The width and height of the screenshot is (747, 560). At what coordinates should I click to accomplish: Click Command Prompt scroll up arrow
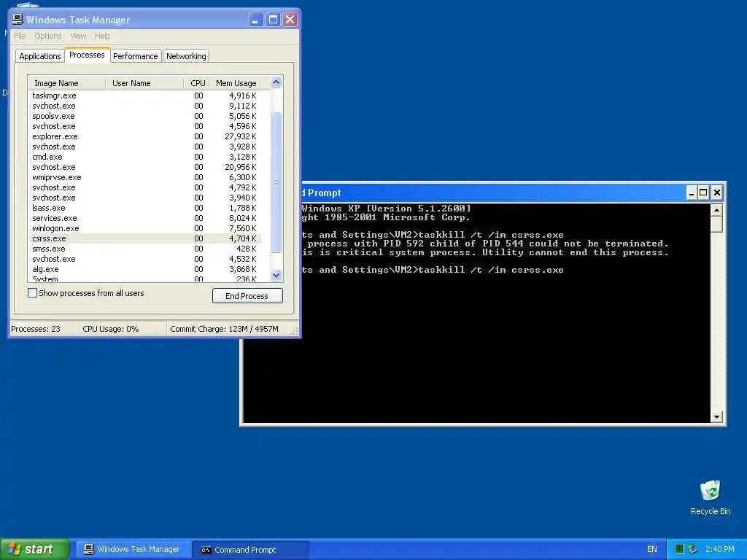(x=717, y=210)
